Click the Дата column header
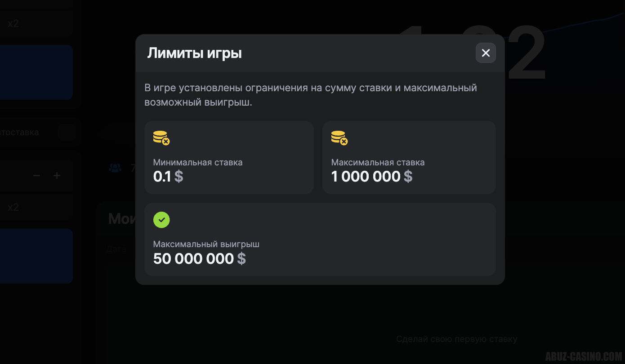 click(116, 249)
